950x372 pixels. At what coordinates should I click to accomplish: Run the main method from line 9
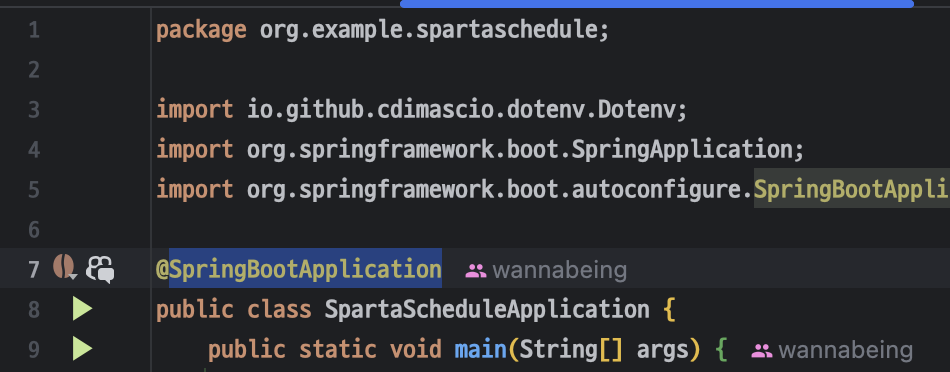pos(82,349)
